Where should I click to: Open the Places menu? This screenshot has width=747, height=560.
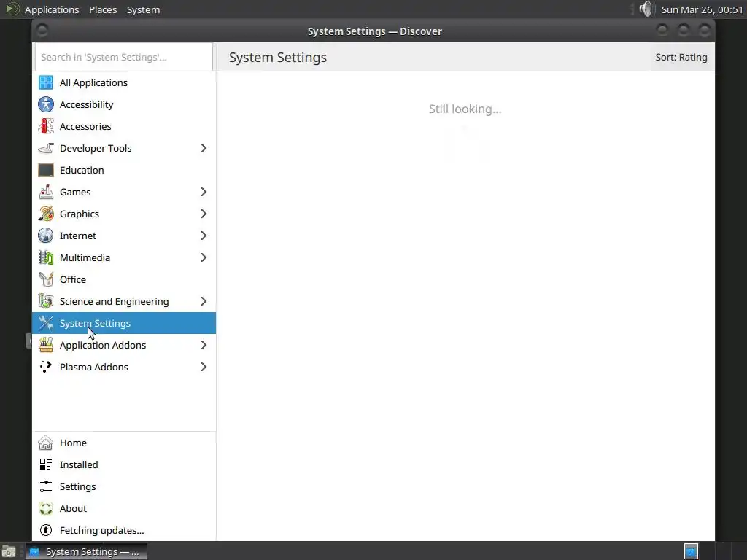(103, 9)
